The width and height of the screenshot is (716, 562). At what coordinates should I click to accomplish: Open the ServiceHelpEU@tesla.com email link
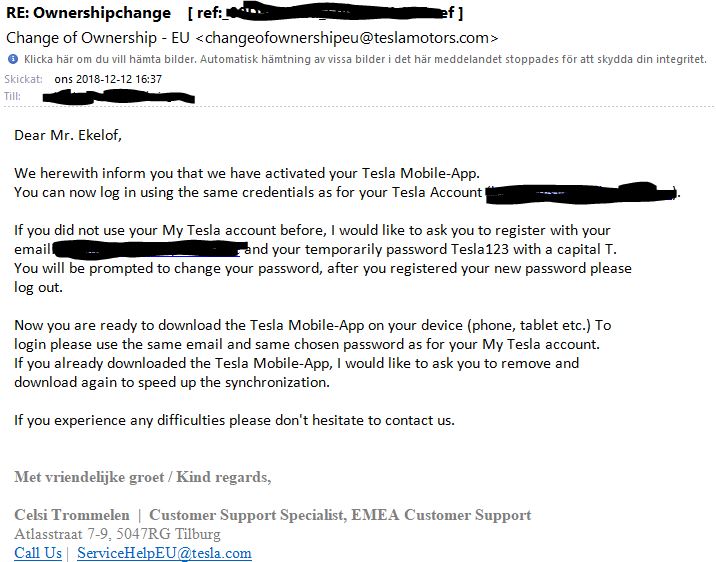pos(164,553)
